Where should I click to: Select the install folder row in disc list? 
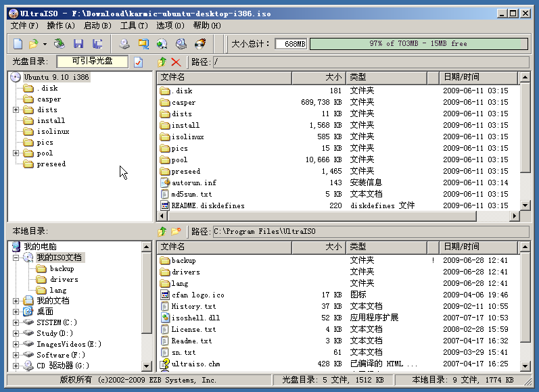(339, 125)
